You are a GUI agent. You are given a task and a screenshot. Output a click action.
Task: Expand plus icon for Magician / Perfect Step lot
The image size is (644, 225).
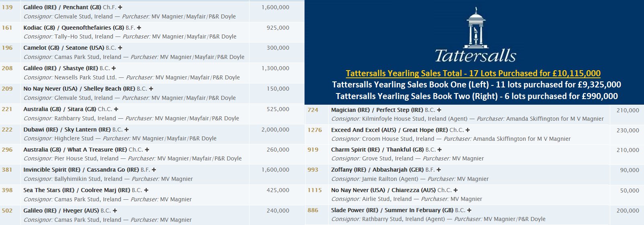tap(439, 110)
